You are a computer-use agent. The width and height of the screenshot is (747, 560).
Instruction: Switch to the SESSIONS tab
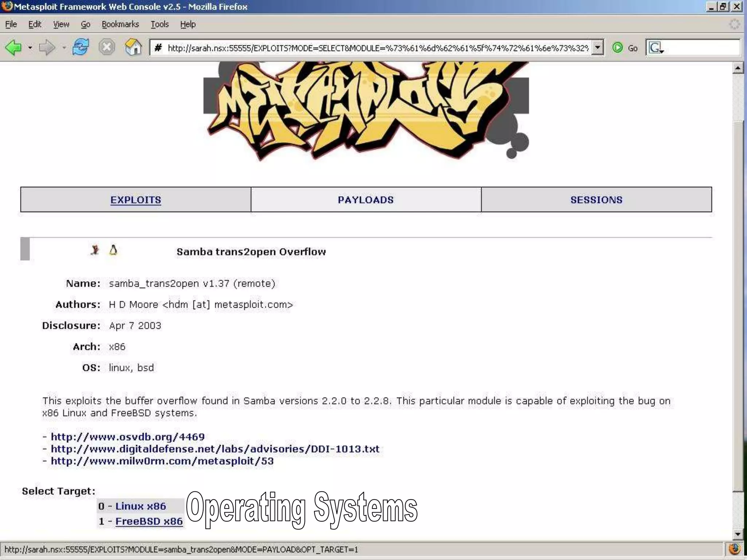[x=596, y=200]
